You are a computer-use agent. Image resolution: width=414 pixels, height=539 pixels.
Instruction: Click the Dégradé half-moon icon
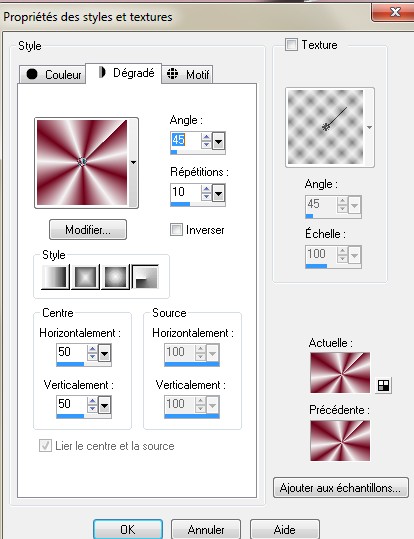[102, 72]
